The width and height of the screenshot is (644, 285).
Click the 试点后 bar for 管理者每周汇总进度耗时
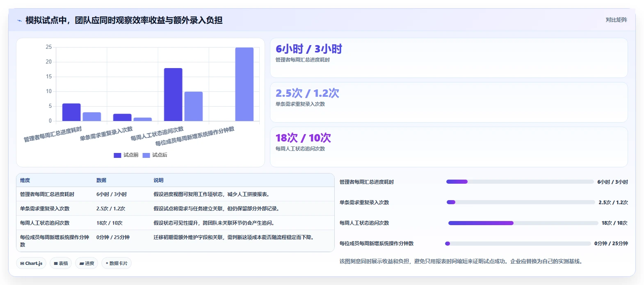coord(92,116)
